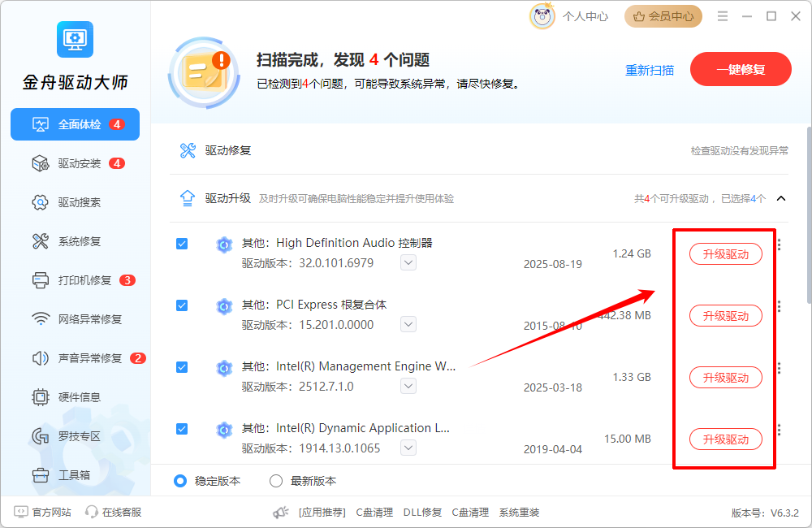The width and height of the screenshot is (812, 528).
Task: Open more options for High Definition Audio row
Action: [x=780, y=245]
